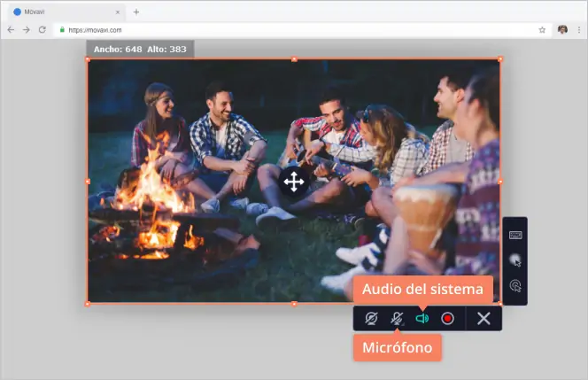The width and height of the screenshot is (588, 380).
Task: Toggle mouse click effect icon
Action: [515, 286]
